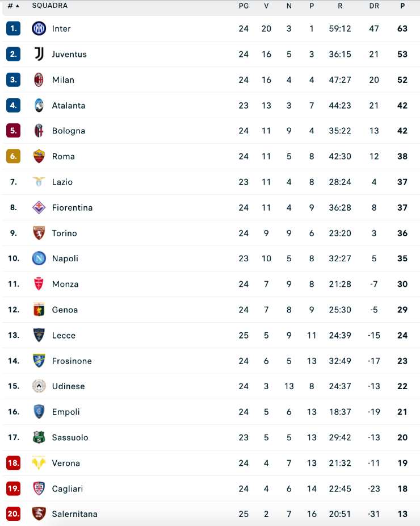Viewport: 420px width, 526px height.
Task: Click the Atalanta club crest icon
Action: point(39,105)
